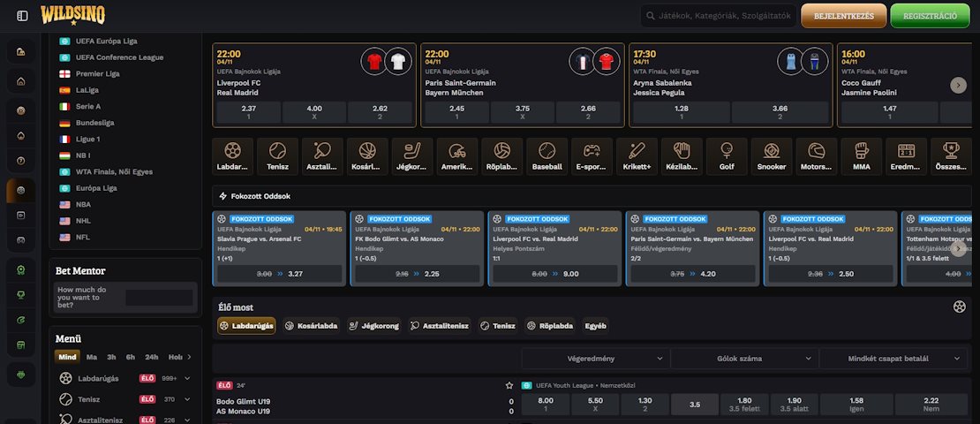Advance the featured matches carousel arrow
This screenshot has height=424, width=980.
coord(958,86)
